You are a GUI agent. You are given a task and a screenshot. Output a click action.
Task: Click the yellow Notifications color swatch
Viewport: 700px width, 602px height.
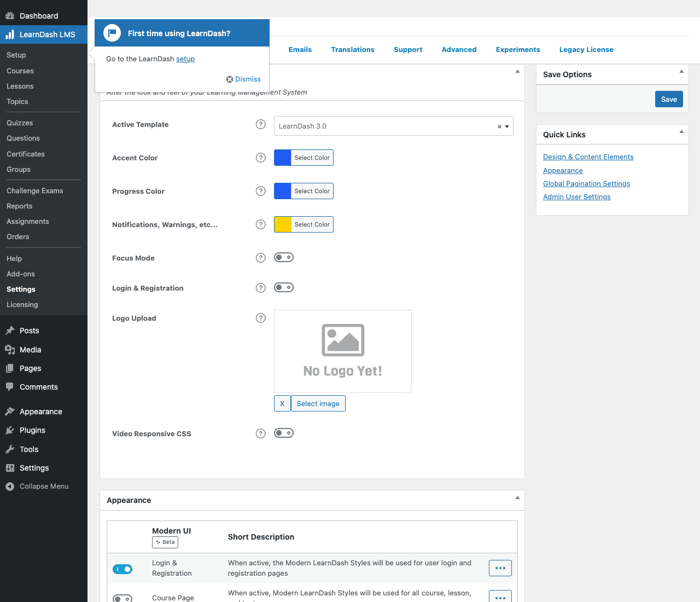pos(283,224)
